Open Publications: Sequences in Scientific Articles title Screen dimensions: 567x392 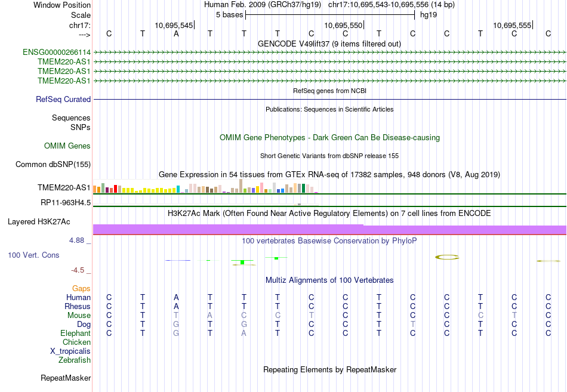coord(329,109)
